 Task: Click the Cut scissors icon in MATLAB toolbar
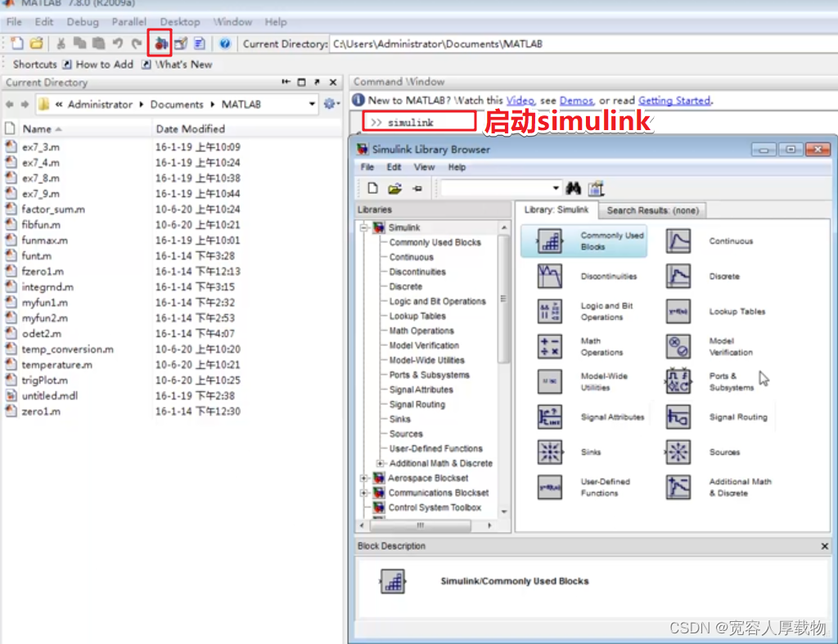(x=61, y=43)
